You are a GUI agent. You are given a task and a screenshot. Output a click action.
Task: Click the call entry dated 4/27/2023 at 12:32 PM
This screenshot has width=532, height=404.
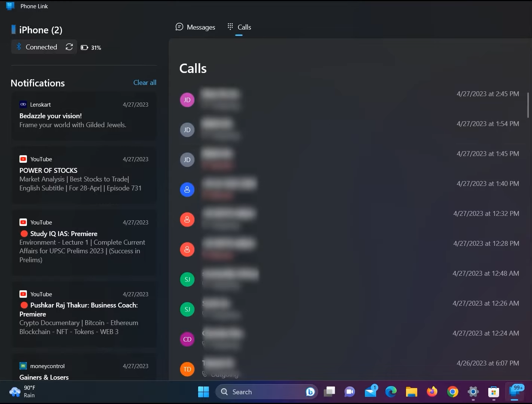pyautogui.click(x=350, y=220)
